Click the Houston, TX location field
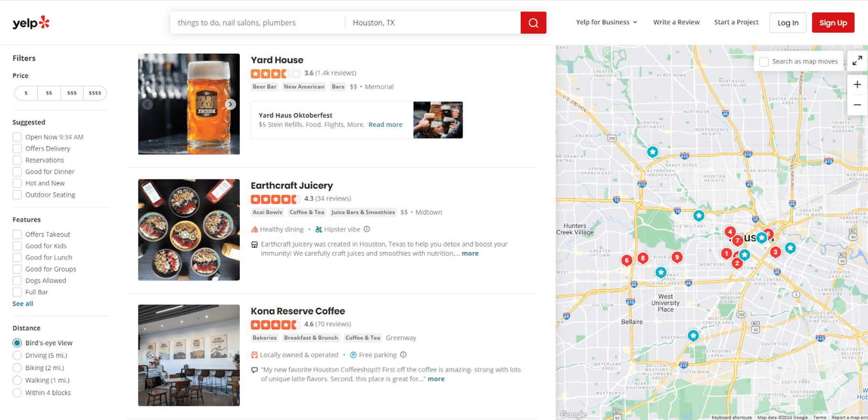 [432, 22]
